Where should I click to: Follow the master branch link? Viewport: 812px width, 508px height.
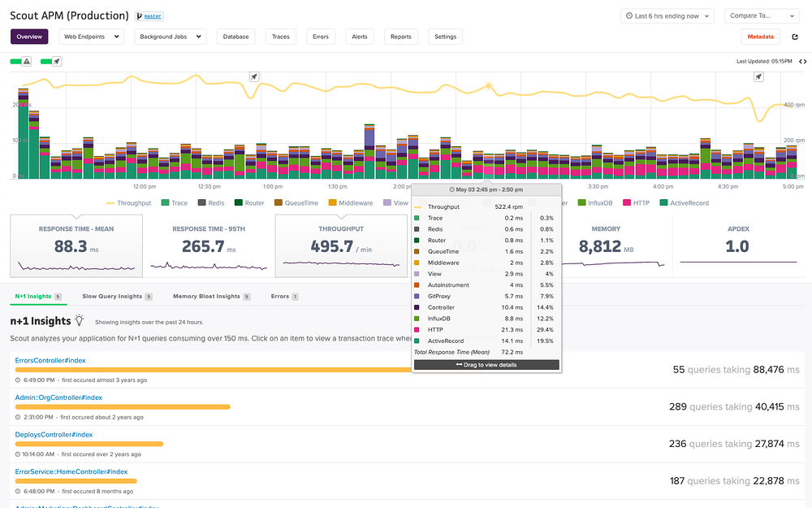[153, 16]
